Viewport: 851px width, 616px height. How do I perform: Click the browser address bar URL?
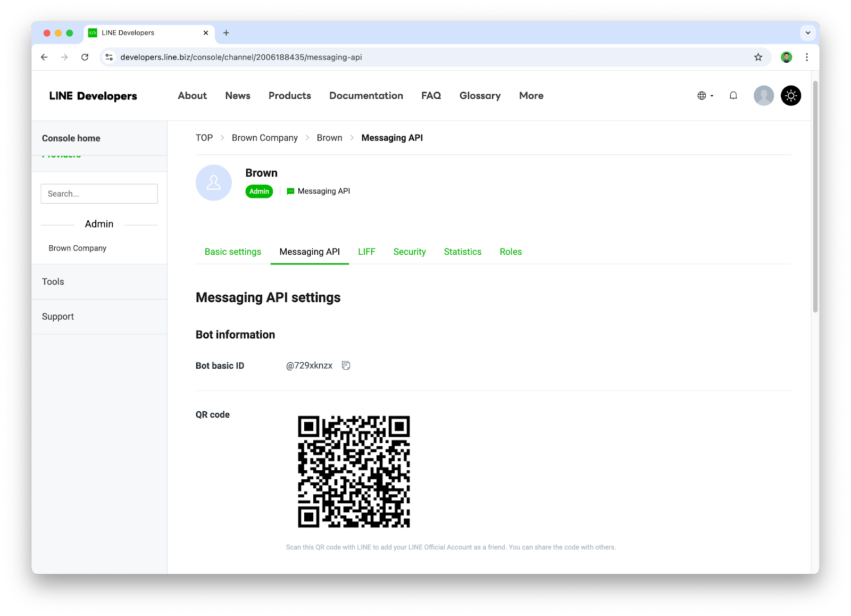[x=241, y=57]
